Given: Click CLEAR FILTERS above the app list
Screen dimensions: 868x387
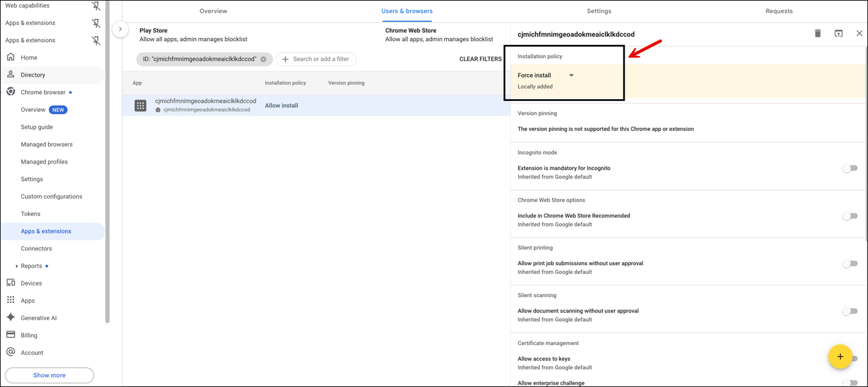Looking at the screenshot, I should point(480,58).
